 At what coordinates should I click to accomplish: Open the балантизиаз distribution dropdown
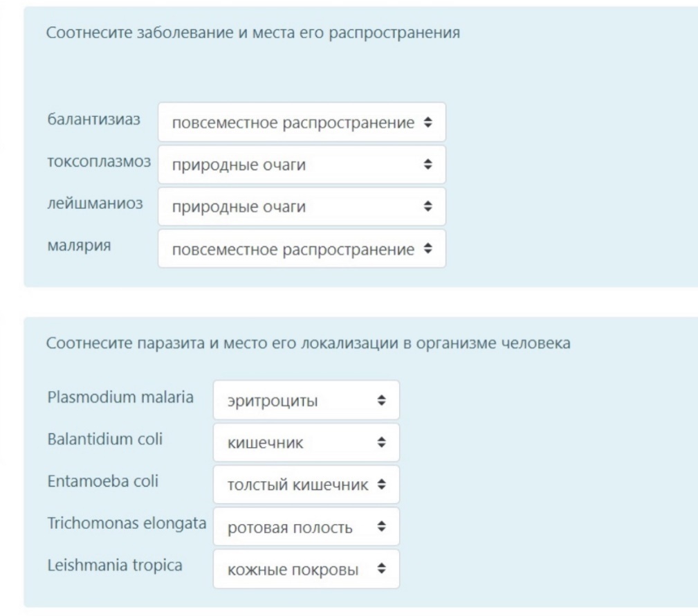(302, 122)
